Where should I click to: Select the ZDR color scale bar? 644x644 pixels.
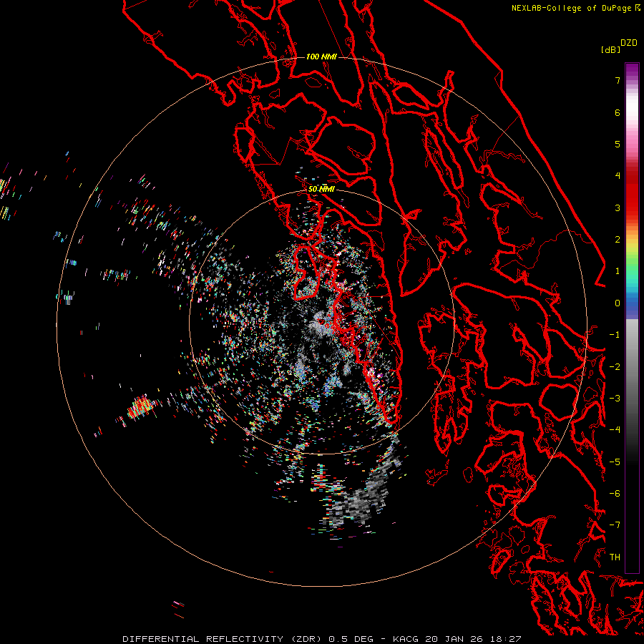tap(632, 318)
